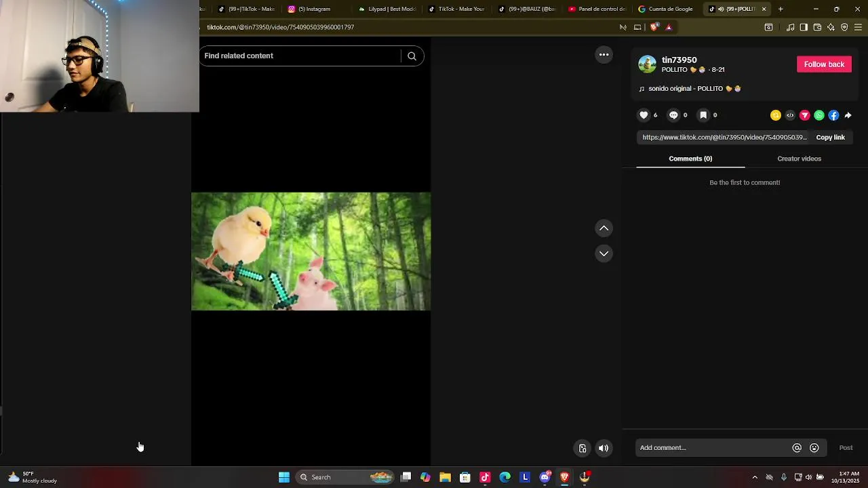Open the emoji picker in comment box
This screenshot has height=488, width=868.
click(x=814, y=448)
